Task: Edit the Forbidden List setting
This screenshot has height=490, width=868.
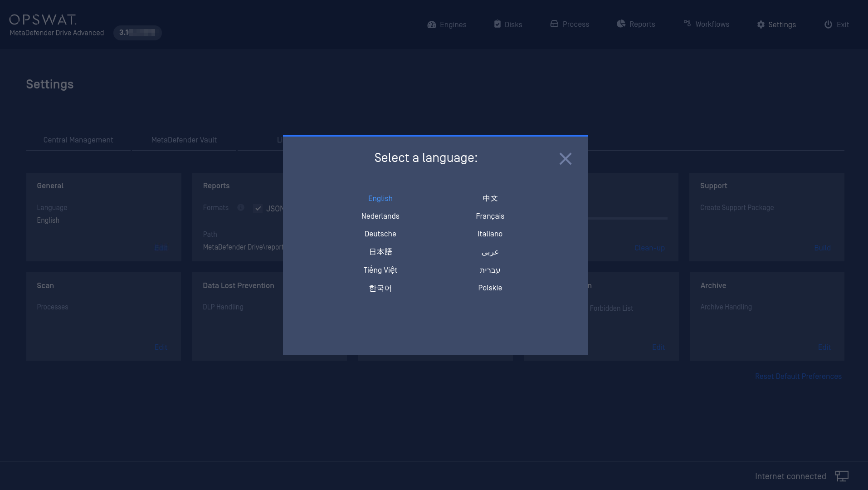Action: click(x=658, y=347)
